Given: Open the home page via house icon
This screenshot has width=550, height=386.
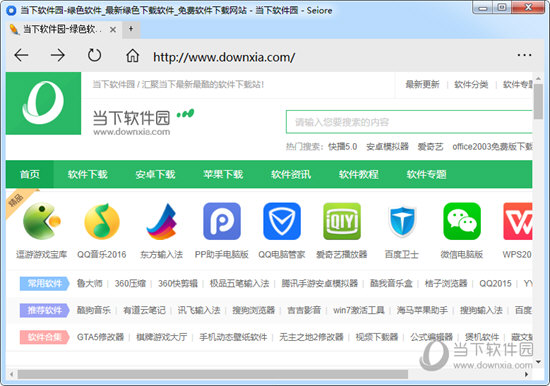Looking at the screenshot, I should [x=133, y=55].
